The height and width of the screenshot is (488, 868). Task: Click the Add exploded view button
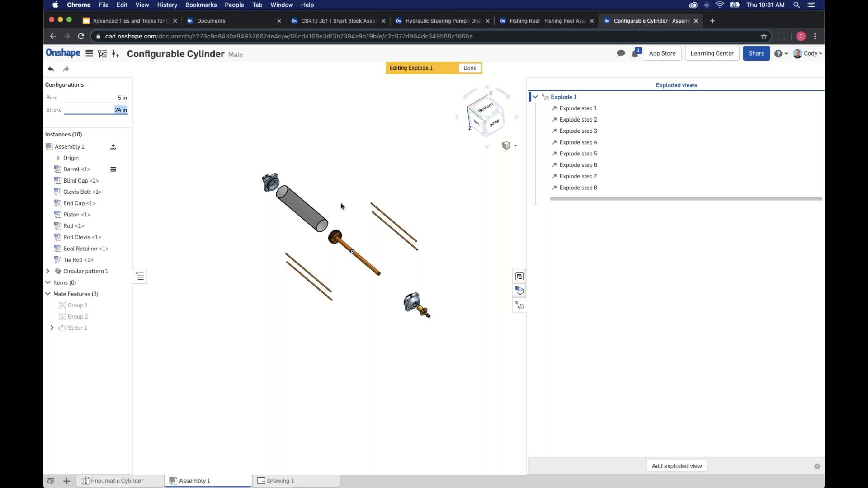(677, 466)
